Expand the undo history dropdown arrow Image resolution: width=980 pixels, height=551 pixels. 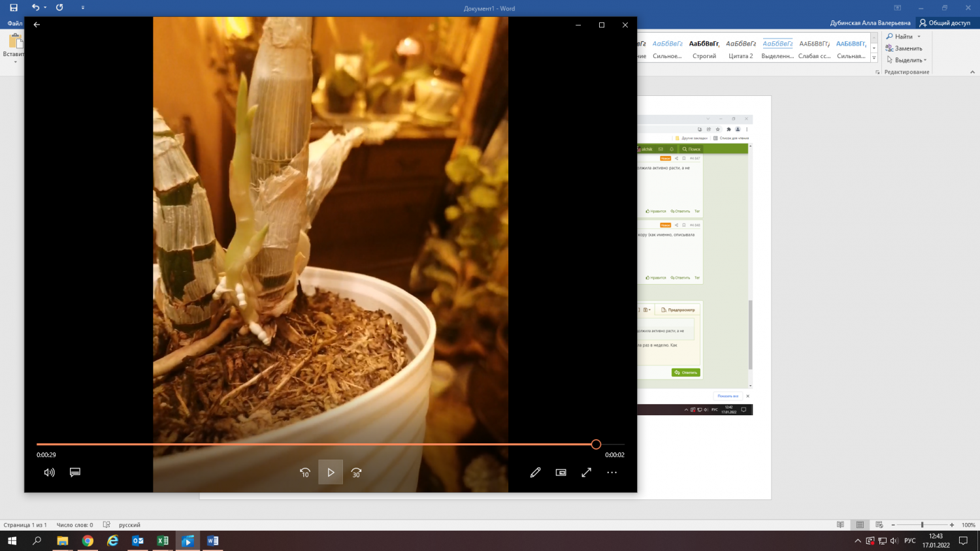pyautogui.click(x=45, y=8)
